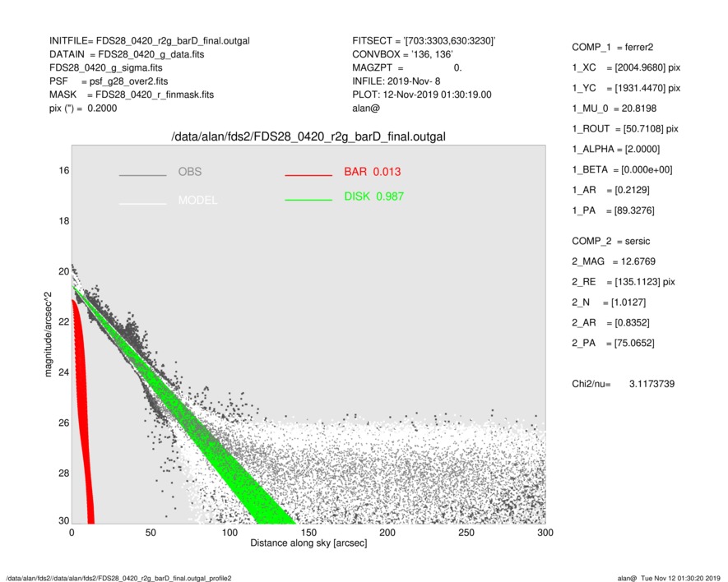Image resolution: width=728 pixels, height=582 pixels.
Task: Select the PSF = psf_g28_over2.fits line
Action: 109,81
